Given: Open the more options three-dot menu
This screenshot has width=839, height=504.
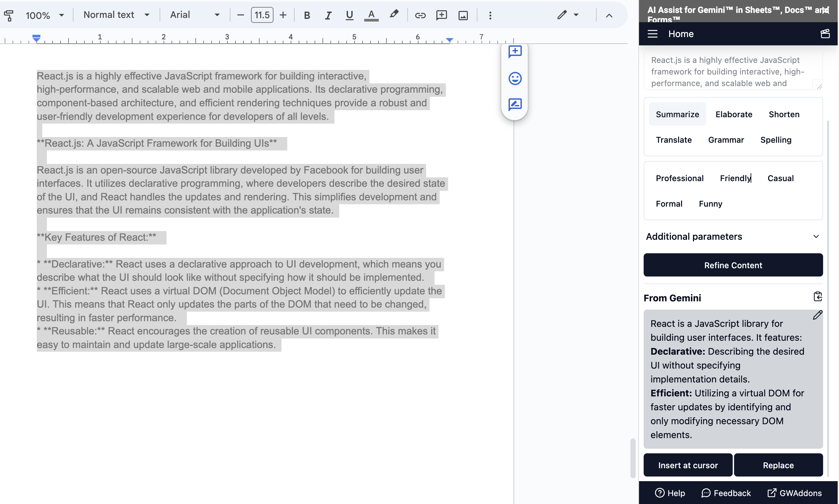Looking at the screenshot, I should point(490,15).
